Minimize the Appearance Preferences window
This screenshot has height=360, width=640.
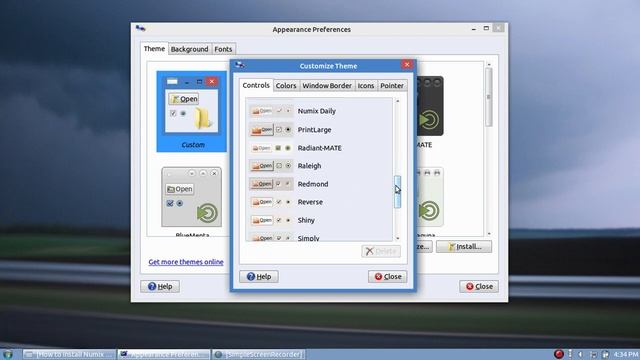[x=473, y=29]
